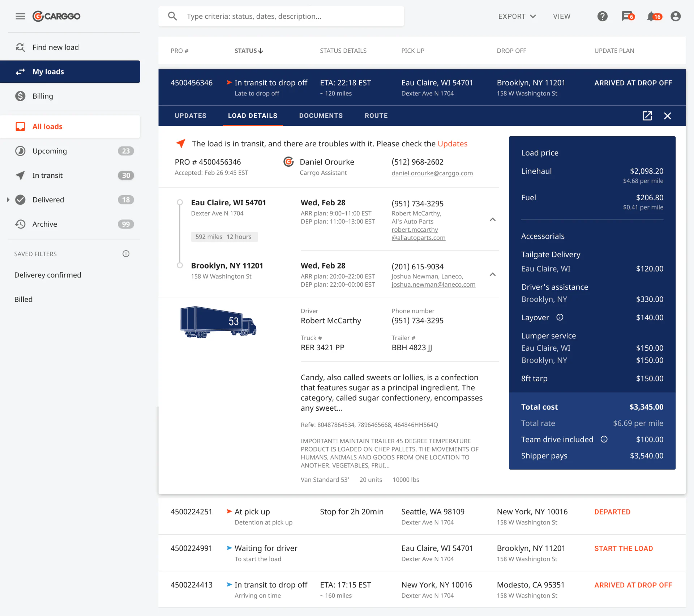Switch to the Route tab
The height and width of the screenshot is (616, 694).
pos(376,116)
